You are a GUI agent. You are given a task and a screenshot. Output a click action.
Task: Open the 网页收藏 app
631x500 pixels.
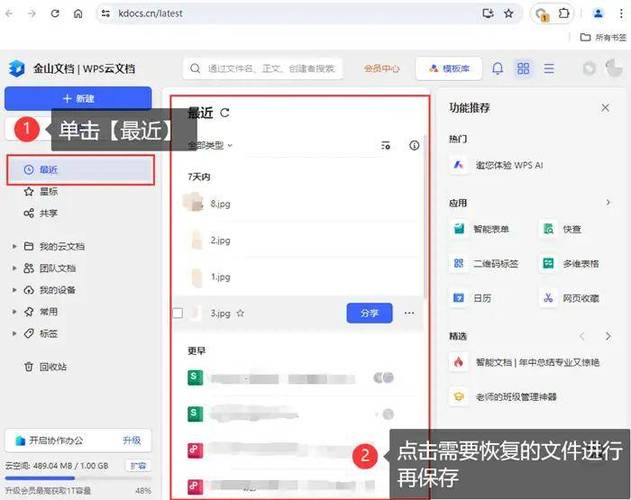pos(569,298)
